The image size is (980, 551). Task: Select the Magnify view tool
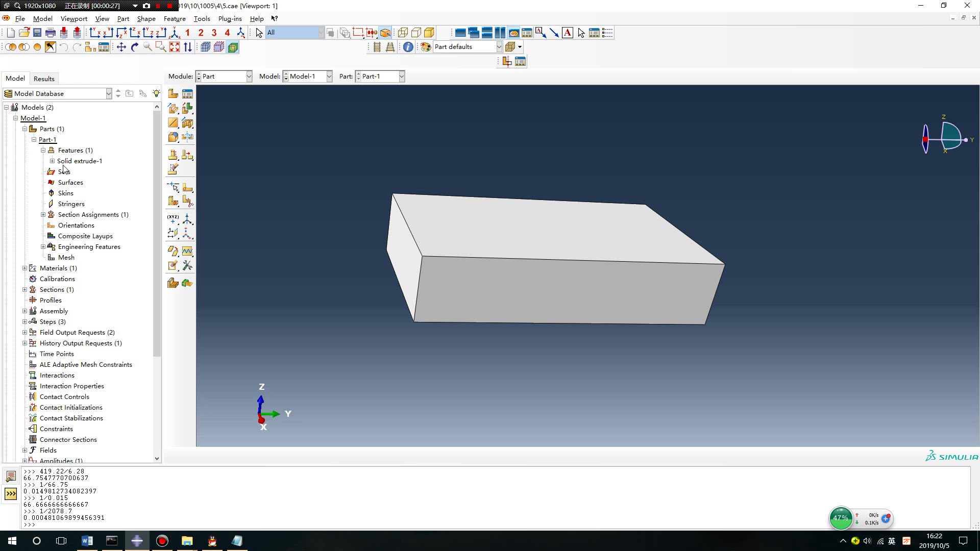[148, 47]
